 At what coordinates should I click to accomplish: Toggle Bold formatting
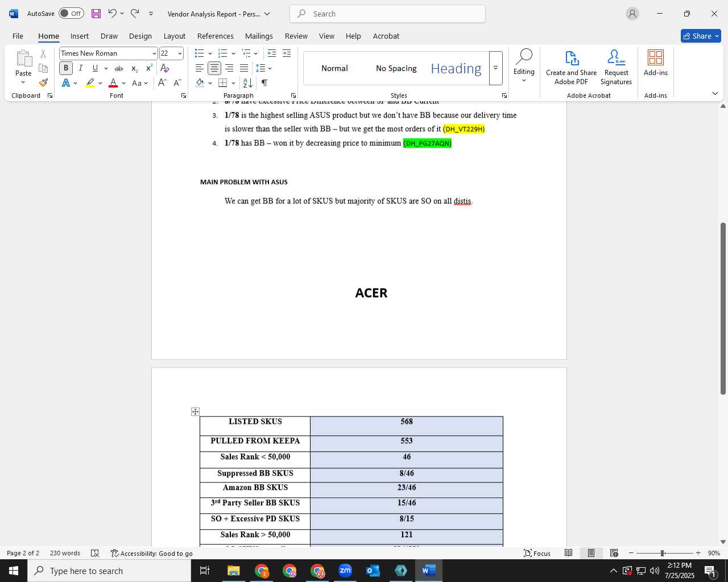point(66,68)
